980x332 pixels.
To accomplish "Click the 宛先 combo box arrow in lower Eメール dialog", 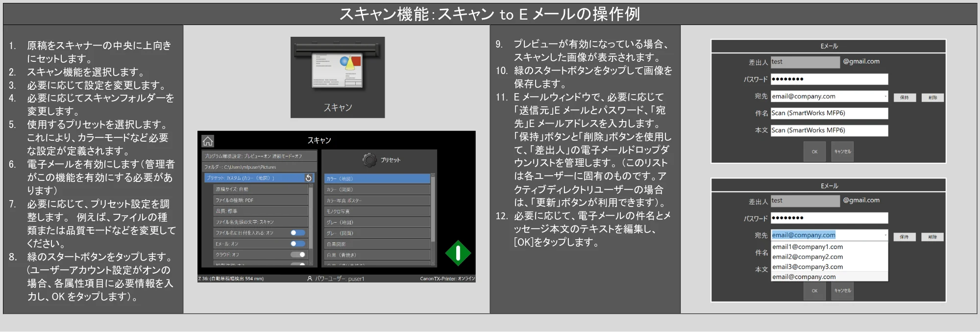I will pyautogui.click(x=885, y=235).
